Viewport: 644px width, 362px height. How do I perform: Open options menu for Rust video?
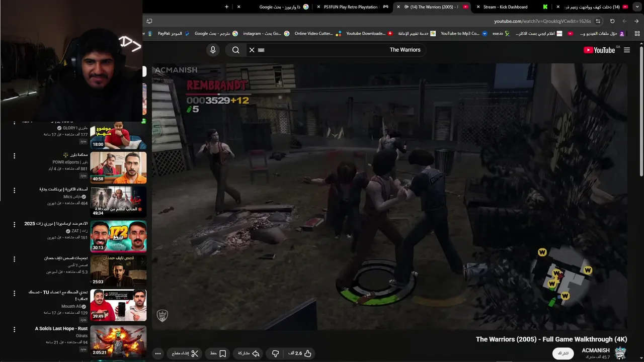click(x=14, y=329)
